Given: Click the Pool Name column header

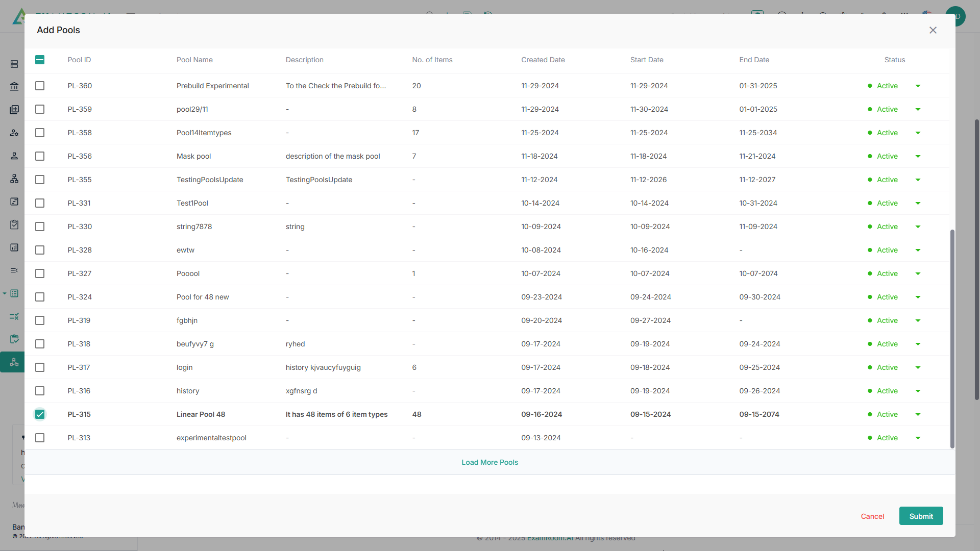Looking at the screenshot, I should pos(194,60).
